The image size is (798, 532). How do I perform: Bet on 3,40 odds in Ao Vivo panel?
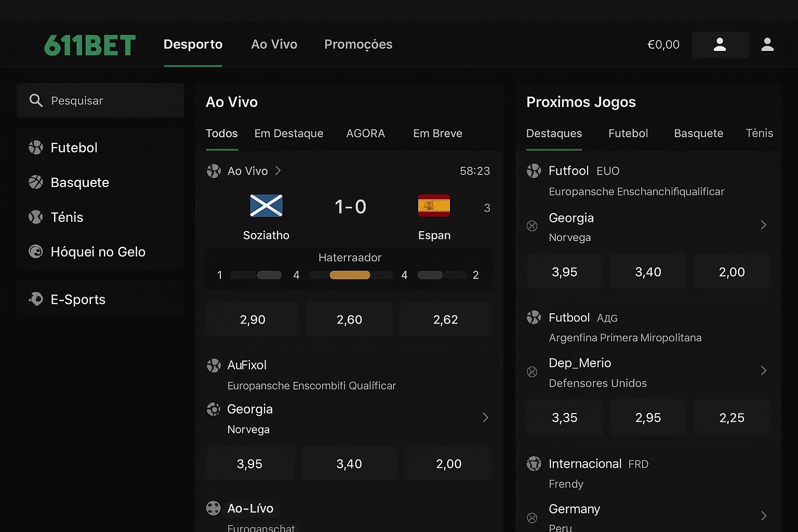click(x=349, y=463)
